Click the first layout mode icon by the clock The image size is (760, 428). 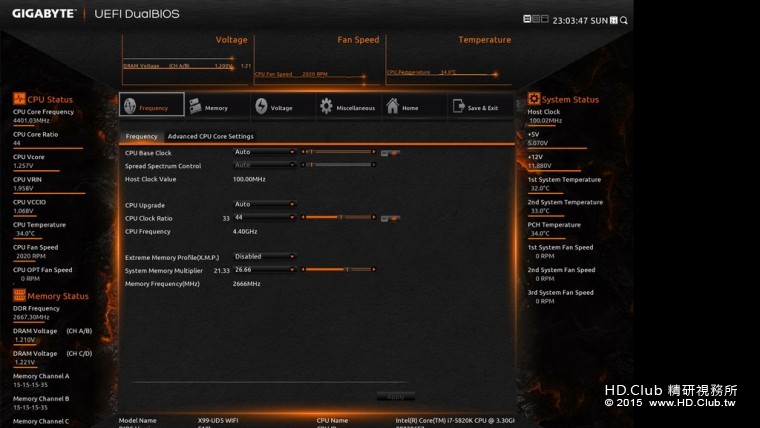pyautogui.click(x=527, y=19)
